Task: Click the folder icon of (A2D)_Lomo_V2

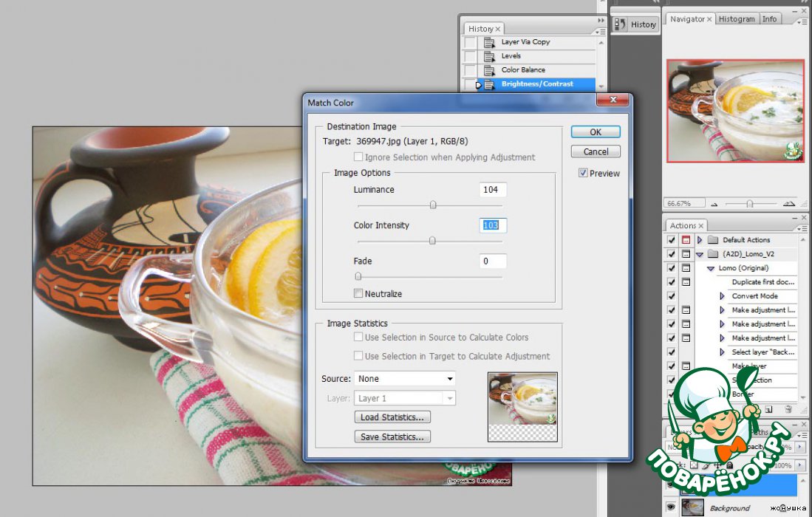Action: (713, 254)
